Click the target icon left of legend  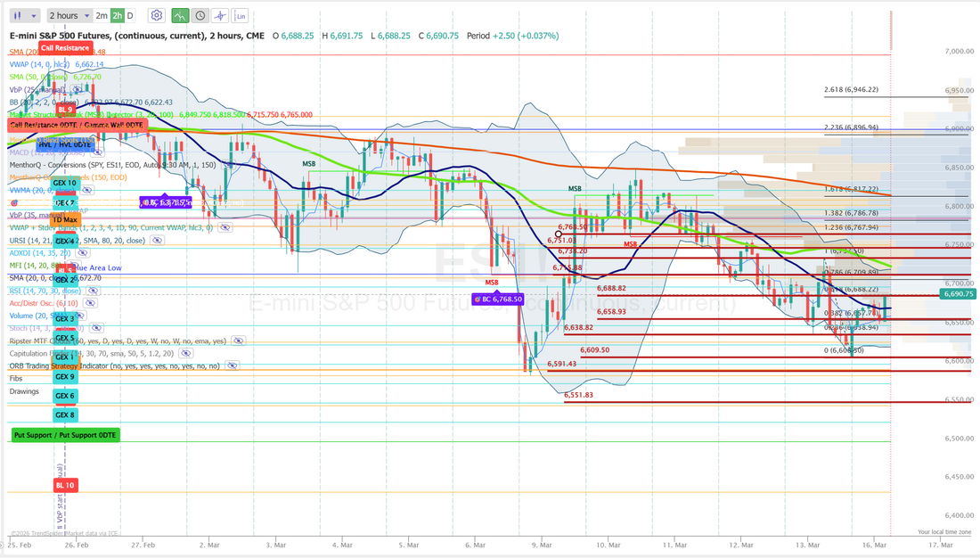13,202
